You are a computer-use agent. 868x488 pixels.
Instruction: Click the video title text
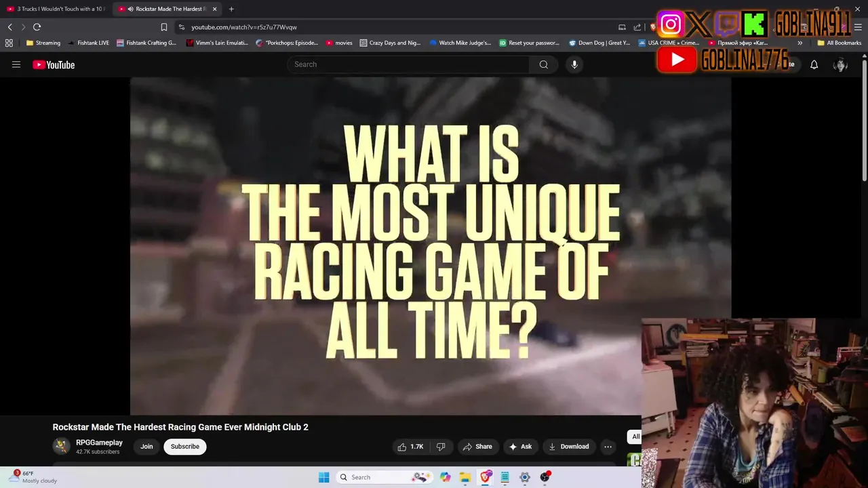pyautogui.click(x=180, y=427)
